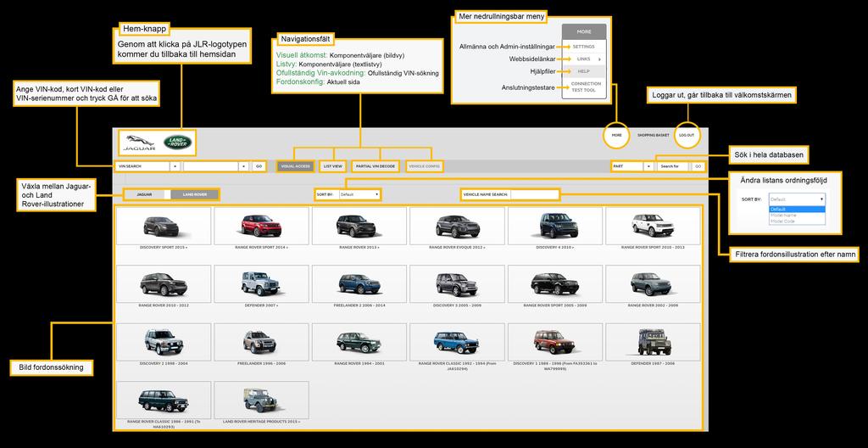Open the SHOPPING BASKET link
This screenshot has height=448, width=868.
[x=654, y=135]
